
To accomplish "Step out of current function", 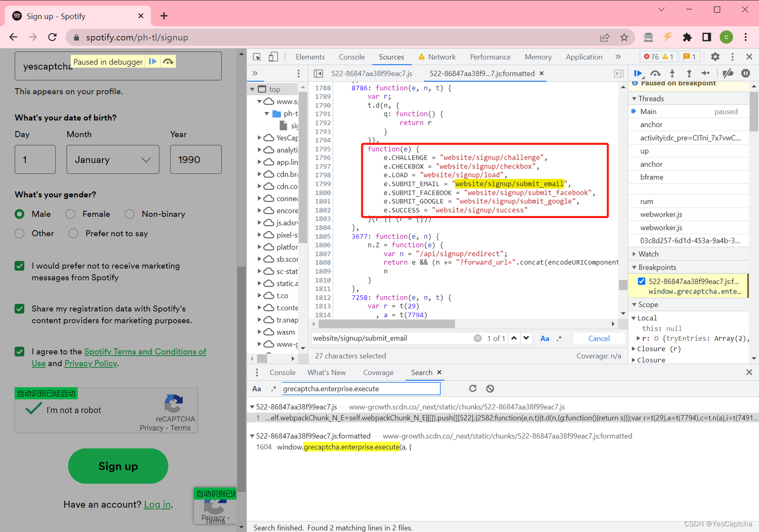I will pos(689,73).
